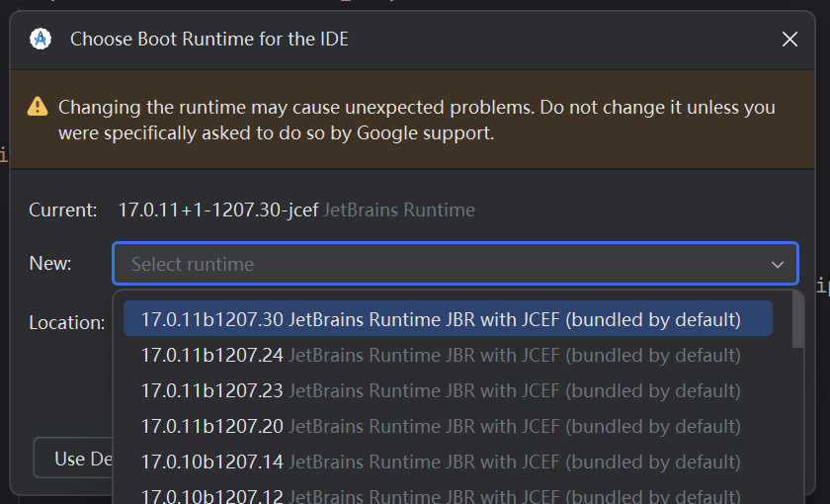Click the Android Studio logo icon
The image size is (830, 504).
[x=41, y=40]
